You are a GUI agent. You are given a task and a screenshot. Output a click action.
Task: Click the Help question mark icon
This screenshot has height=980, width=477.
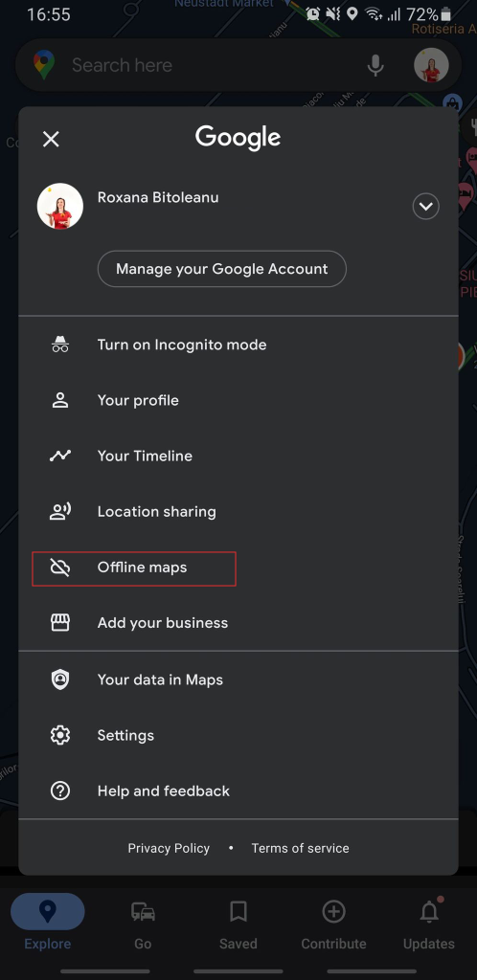[60, 791]
